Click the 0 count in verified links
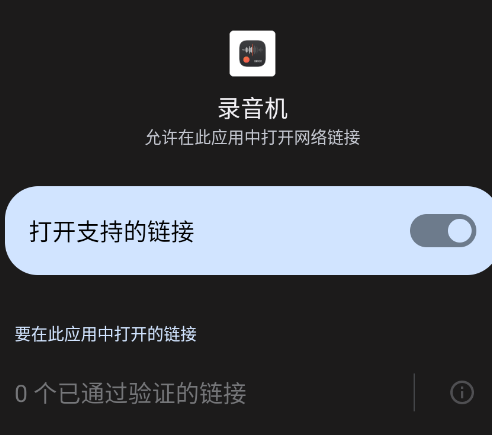Viewport: 492px width, 435px height. click(21, 394)
